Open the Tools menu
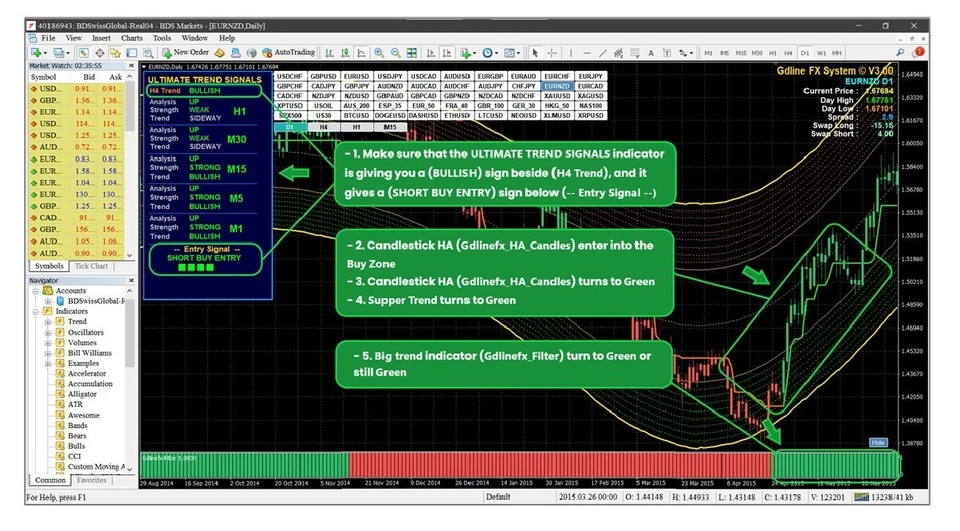 162,38
